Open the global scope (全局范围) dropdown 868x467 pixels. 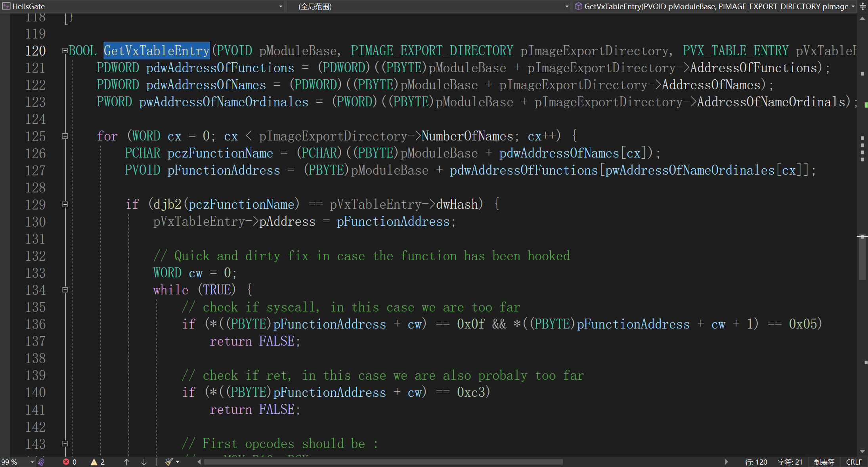tap(566, 6)
